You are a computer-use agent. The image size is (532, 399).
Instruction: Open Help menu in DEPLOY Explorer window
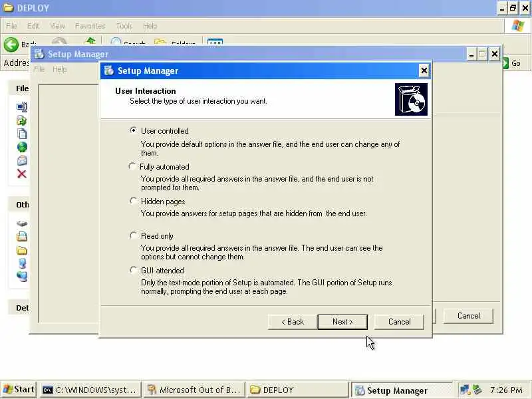coord(150,26)
